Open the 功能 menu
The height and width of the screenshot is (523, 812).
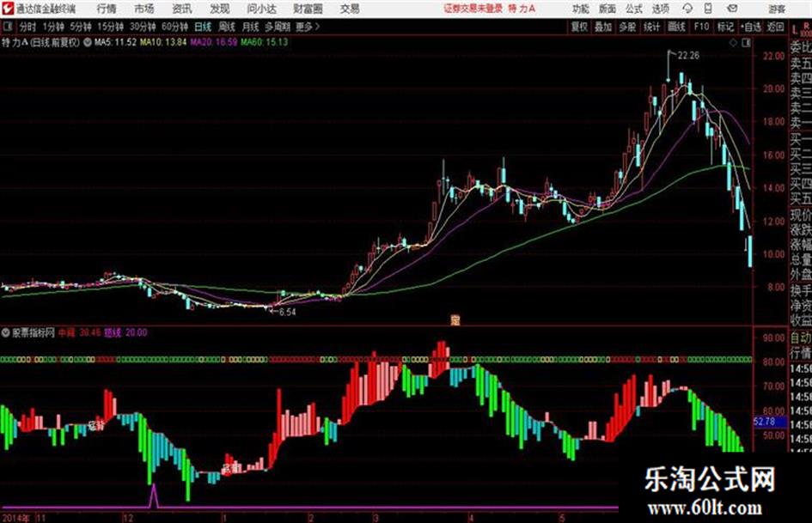581,9
